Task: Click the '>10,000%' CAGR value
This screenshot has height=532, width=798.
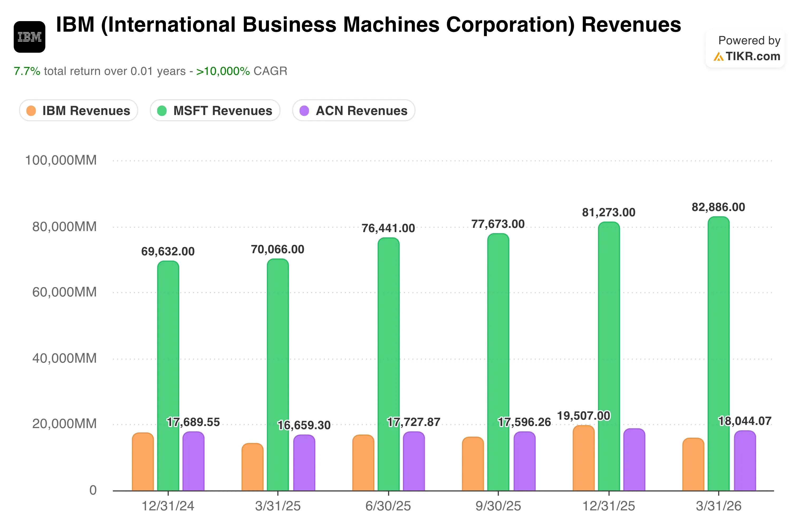Action: tap(223, 71)
